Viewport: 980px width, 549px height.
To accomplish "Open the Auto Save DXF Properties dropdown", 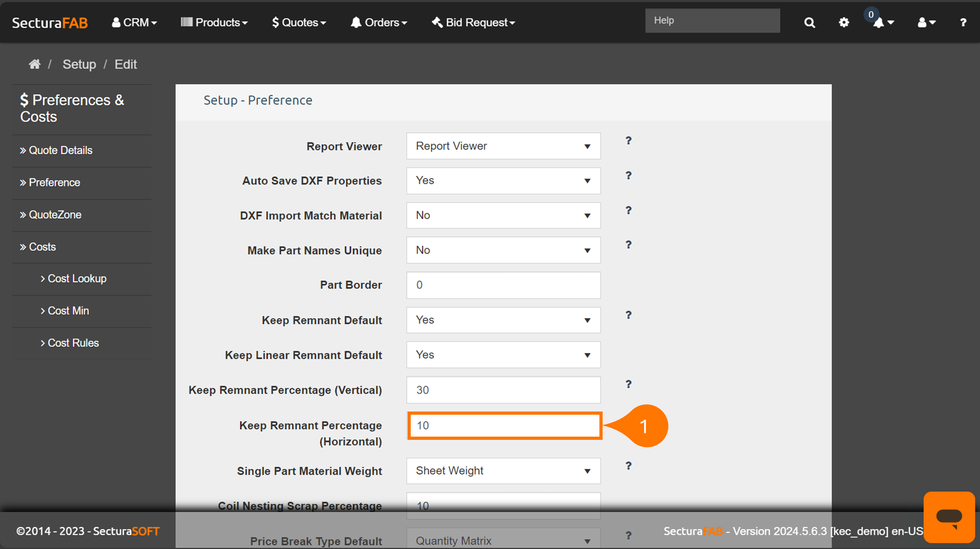I will (503, 181).
